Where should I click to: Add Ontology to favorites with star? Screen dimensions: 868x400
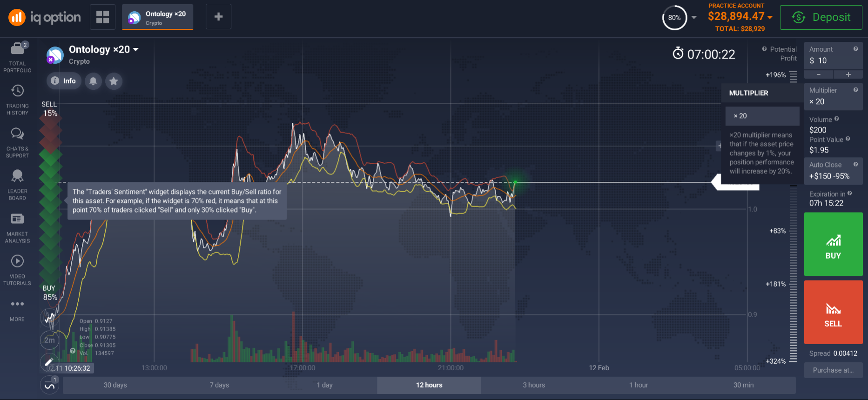pos(114,81)
